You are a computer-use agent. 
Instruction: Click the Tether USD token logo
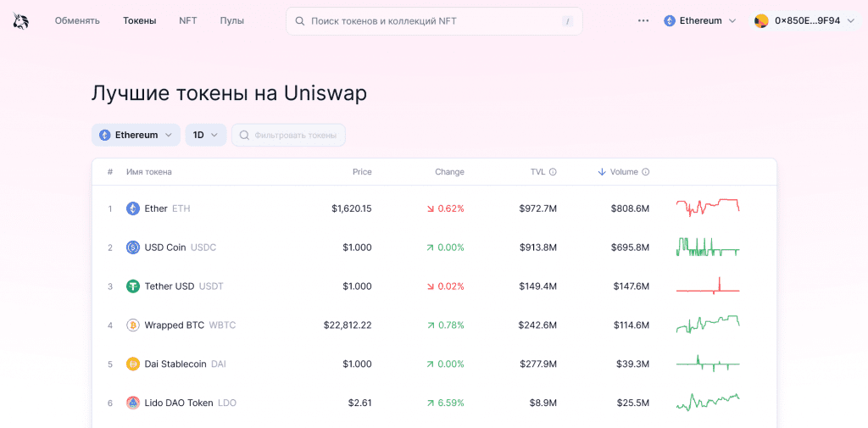(x=133, y=286)
